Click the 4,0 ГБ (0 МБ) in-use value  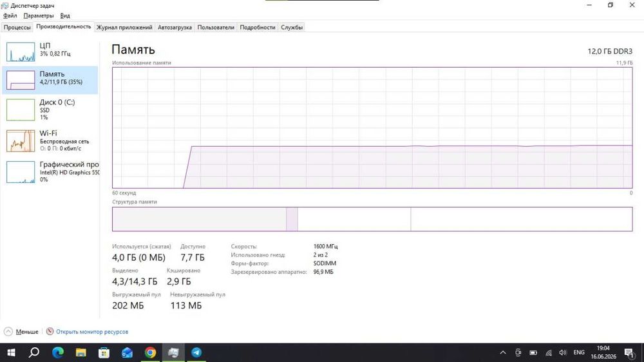coord(139,258)
